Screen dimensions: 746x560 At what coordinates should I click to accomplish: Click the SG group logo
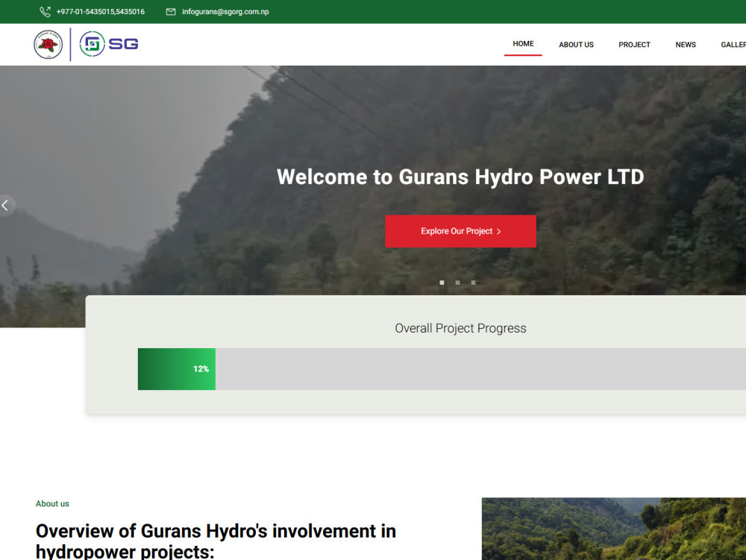tap(109, 44)
